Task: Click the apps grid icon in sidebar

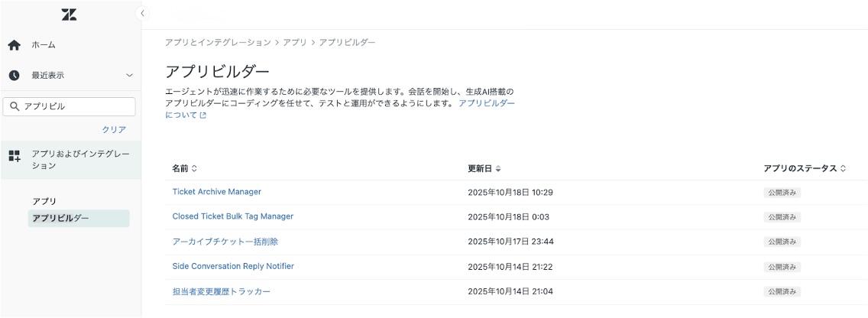Action: (14, 156)
